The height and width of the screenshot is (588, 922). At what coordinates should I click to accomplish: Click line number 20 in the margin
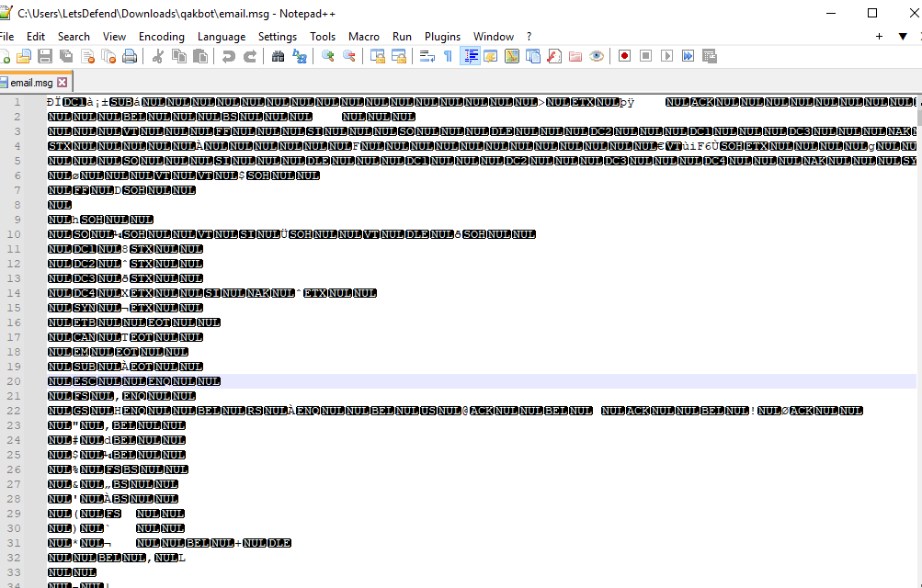14,381
